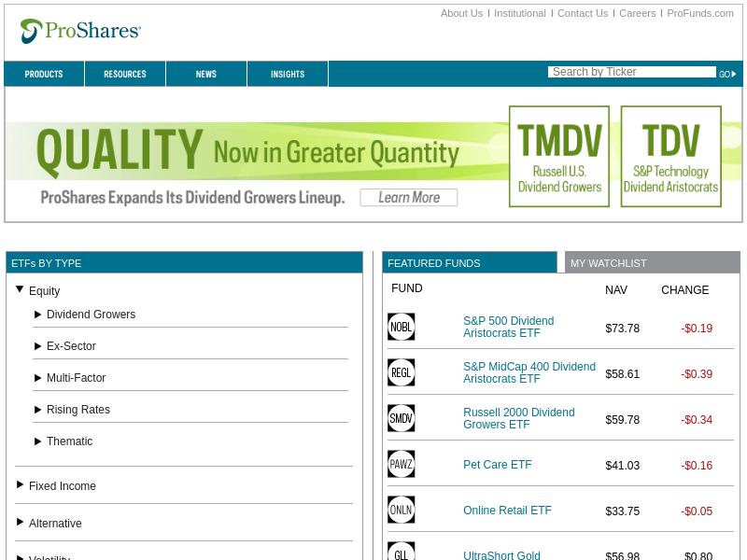
Task: Select the Rising Rates label
Action: tap(78, 410)
